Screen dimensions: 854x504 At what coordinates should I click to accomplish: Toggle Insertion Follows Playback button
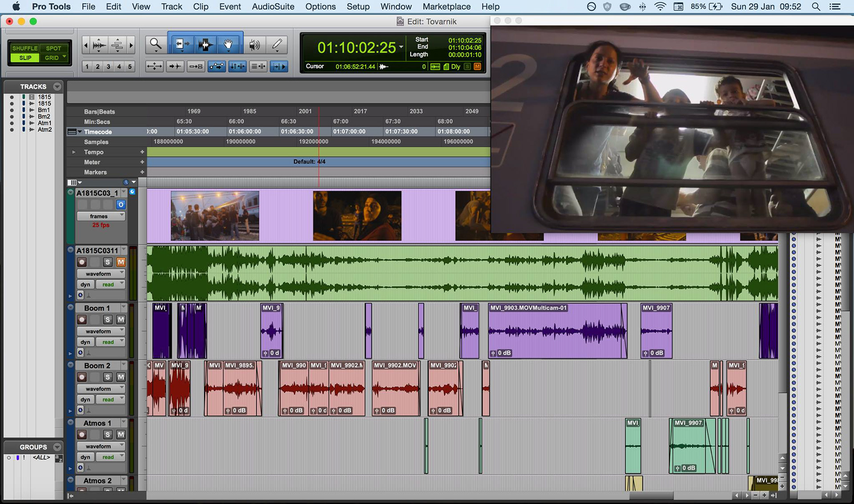(x=279, y=66)
